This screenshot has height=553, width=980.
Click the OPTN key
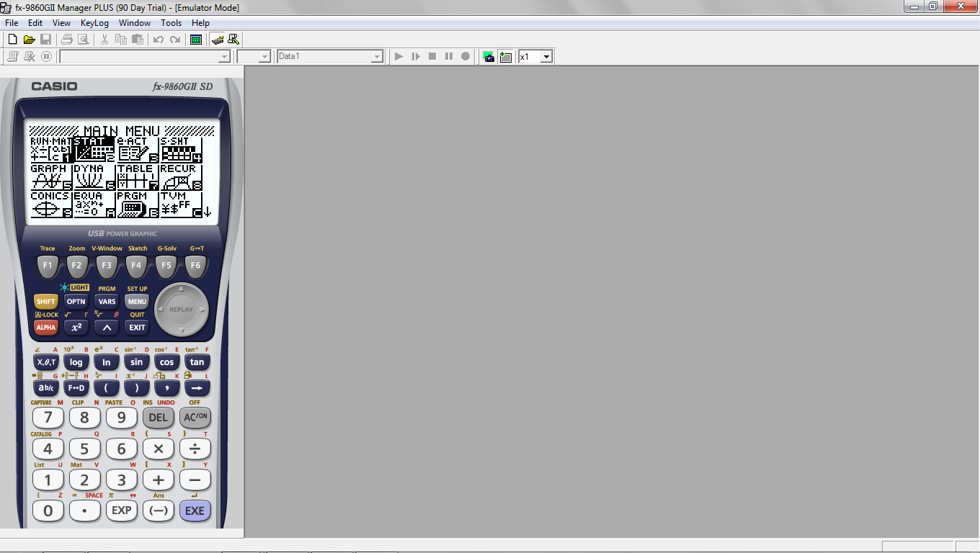(76, 302)
